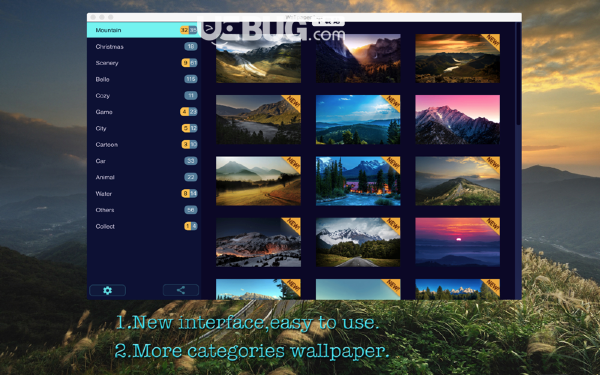The height and width of the screenshot is (375, 600).
Task: Select night snowy mountain with orange glow
Action: [x=258, y=242]
